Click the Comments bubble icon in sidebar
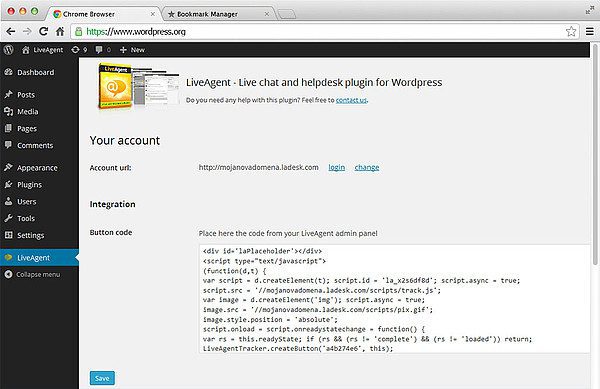600x389 pixels. (x=8, y=145)
